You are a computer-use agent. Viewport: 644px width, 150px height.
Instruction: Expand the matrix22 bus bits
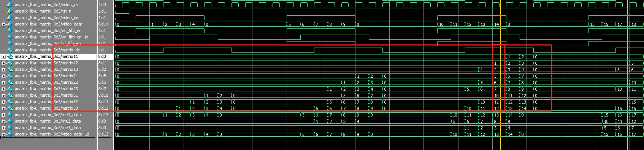coord(3,83)
